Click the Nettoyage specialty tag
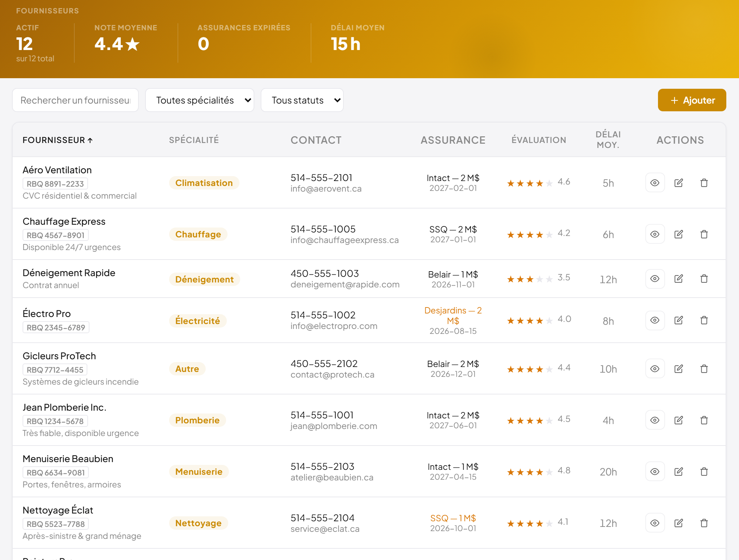Viewport: 739px width, 560px height. 199,523
